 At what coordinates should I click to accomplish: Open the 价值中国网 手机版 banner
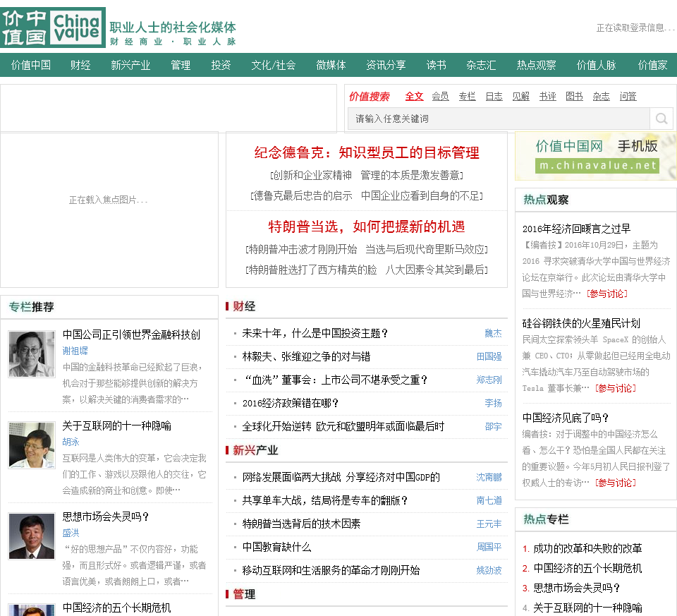tap(596, 157)
